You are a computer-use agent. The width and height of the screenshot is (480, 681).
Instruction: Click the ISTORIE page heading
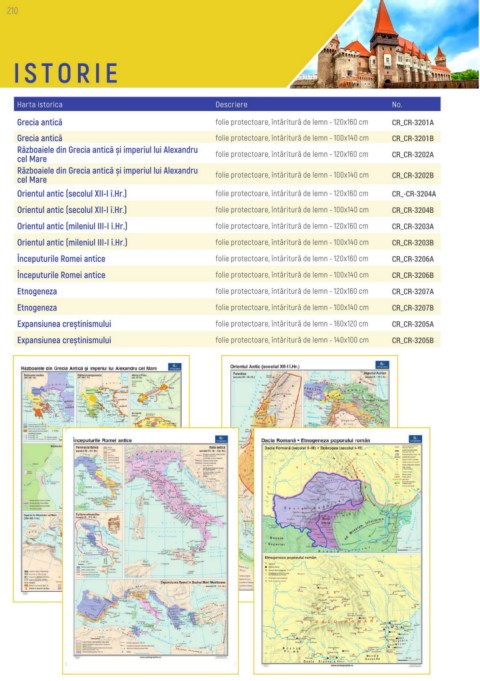click(x=66, y=73)
